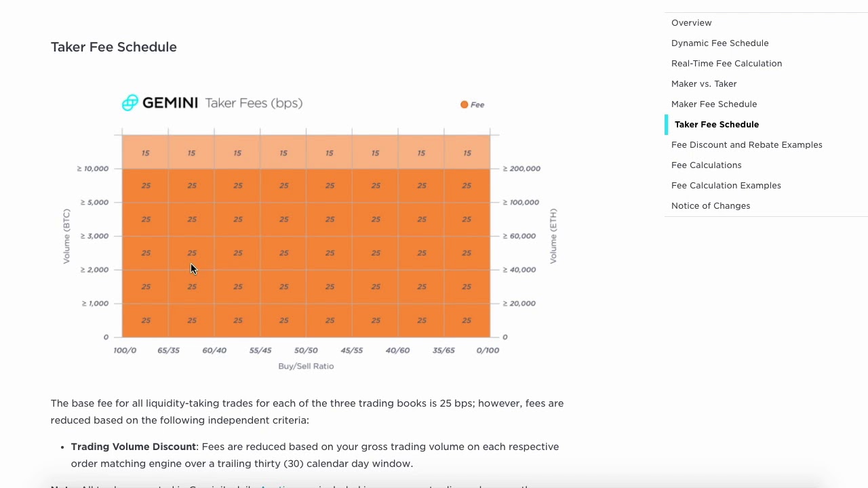Click the Gemini logo icon in chart
Screen dimensions: 868x488
click(130, 102)
